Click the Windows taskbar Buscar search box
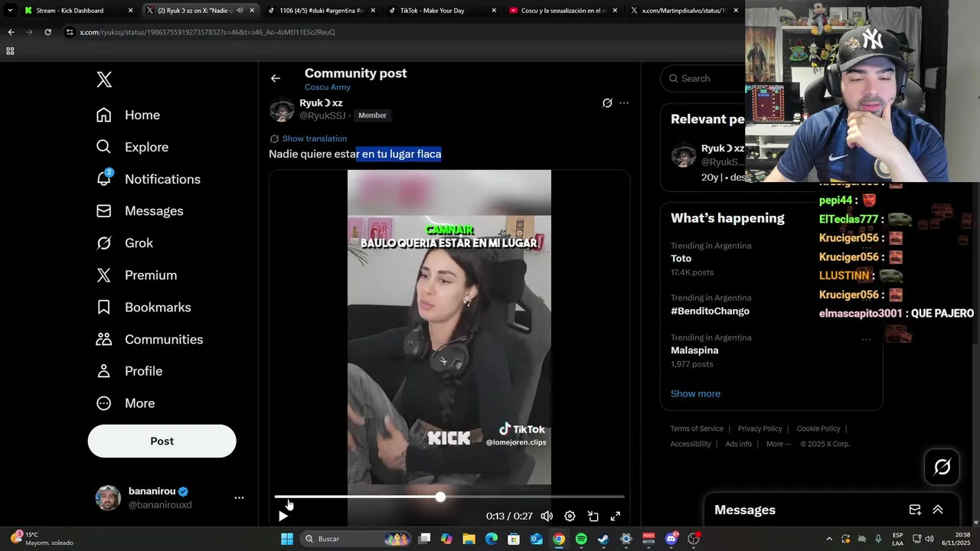The image size is (980, 551). [355, 539]
